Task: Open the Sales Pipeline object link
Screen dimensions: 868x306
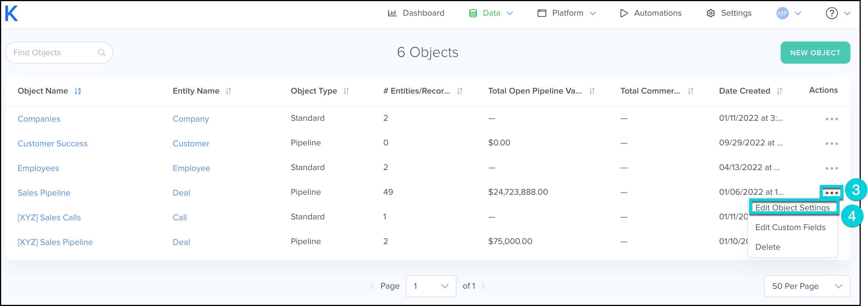Action: [x=44, y=193]
